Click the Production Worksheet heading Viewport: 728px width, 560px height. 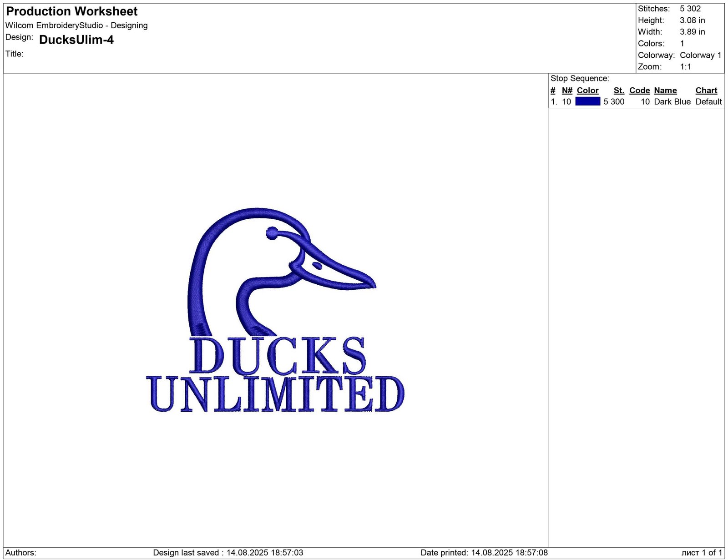(72, 11)
